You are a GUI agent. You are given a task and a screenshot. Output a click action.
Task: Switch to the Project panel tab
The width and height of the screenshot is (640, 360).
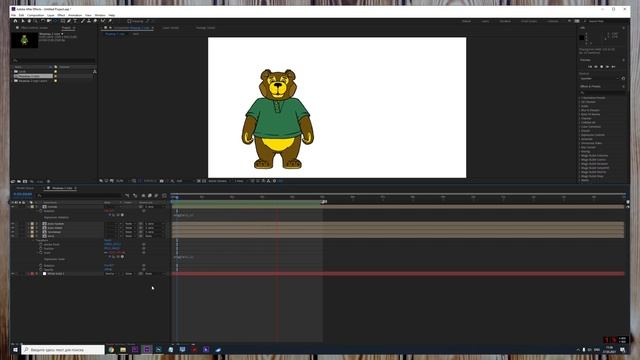tap(66, 28)
